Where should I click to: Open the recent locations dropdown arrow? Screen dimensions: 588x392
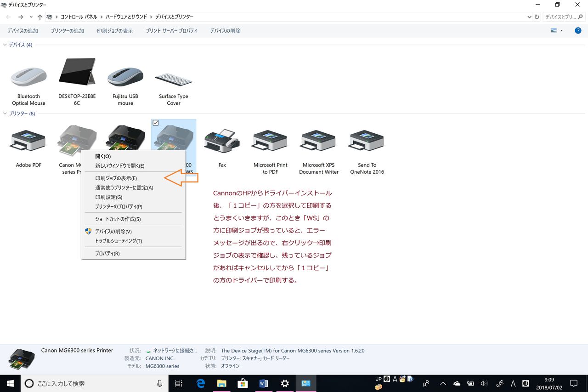click(31, 17)
